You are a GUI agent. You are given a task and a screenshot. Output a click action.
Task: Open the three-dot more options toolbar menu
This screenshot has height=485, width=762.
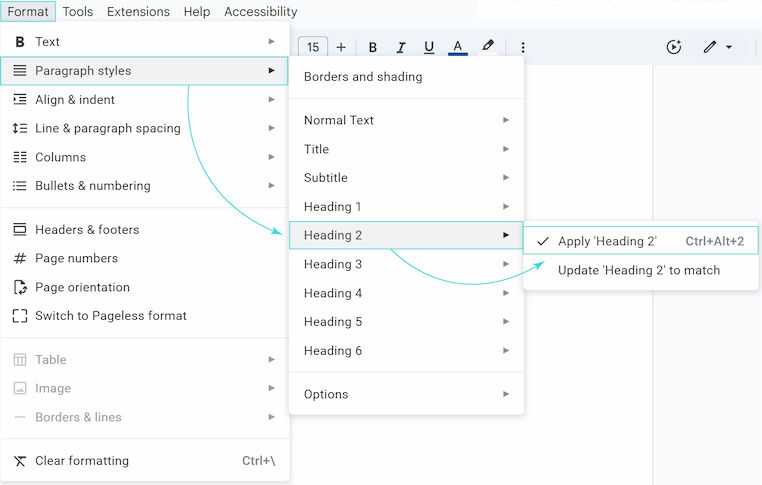(x=523, y=47)
